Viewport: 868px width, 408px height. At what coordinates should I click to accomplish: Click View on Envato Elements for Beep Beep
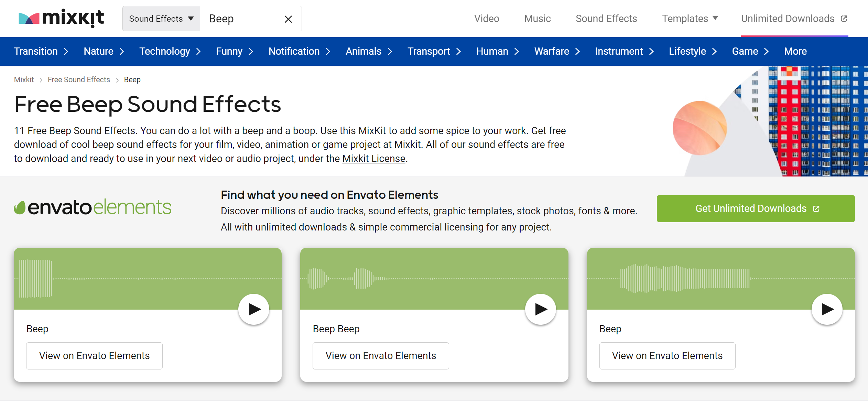coord(380,355)
